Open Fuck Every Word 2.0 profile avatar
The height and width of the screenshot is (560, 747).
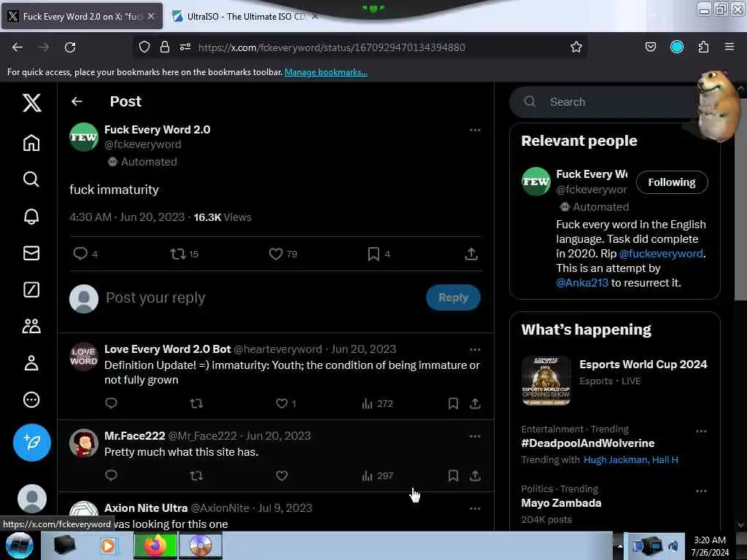(x=84, y=137)
